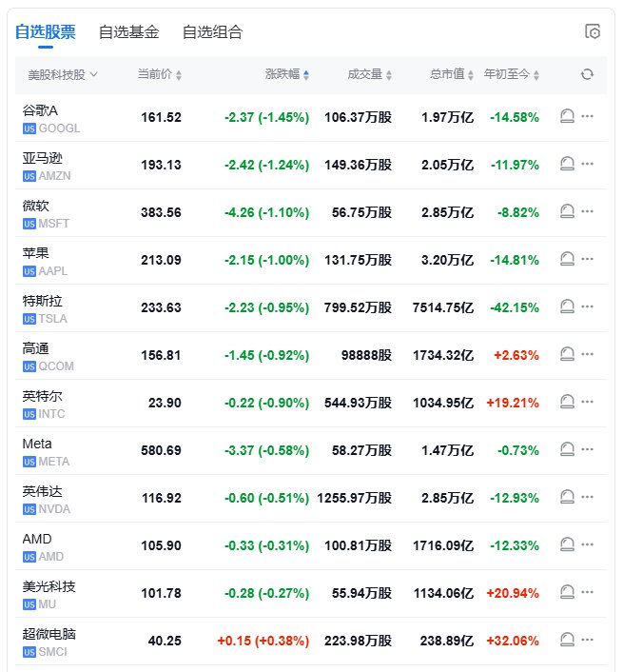Screen dimensions: 623x672
Task: Open more options for 苹果 row
Action: coord(588,259)
